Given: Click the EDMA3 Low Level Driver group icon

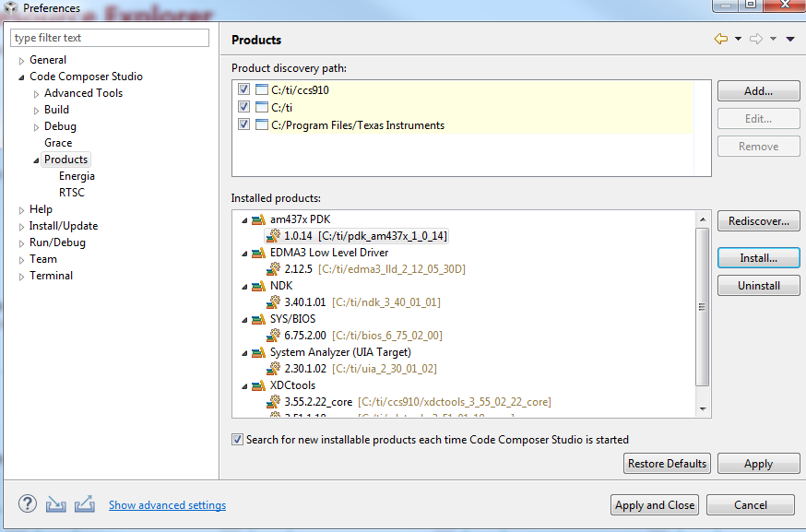Looking at the screenshot, I should pyautogui.click(x=258, y=253).
